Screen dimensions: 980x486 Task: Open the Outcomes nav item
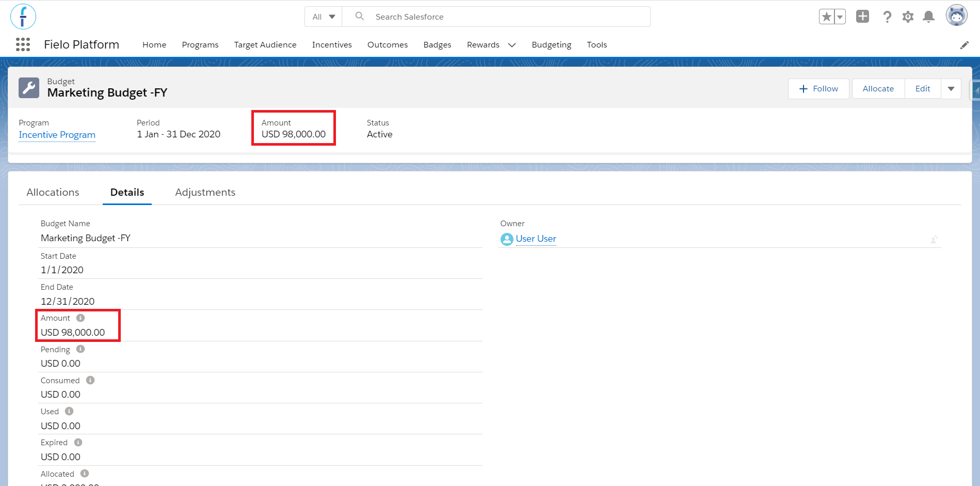[388, 45]
